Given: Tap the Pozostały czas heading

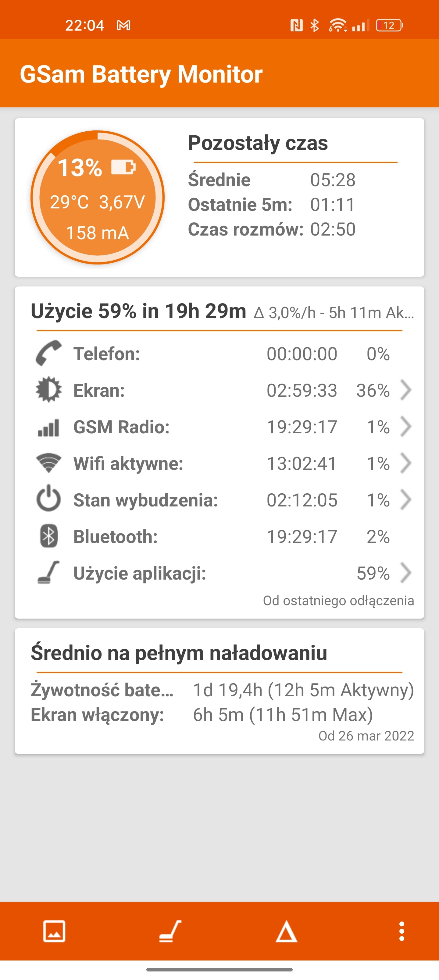Looking at the screenshot, I should click(258, 144).
